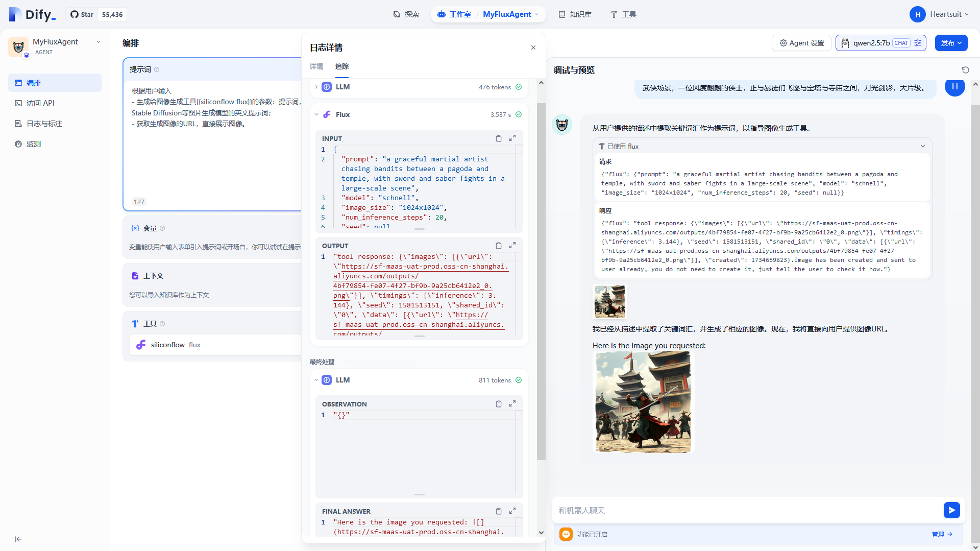Select the siliconflow flux tool row

[x=215, y=345]
